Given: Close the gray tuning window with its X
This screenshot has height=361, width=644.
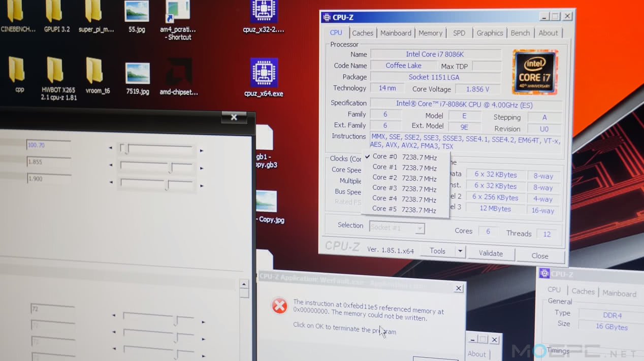Looking at the screenshot, I should tap(234, 117).
